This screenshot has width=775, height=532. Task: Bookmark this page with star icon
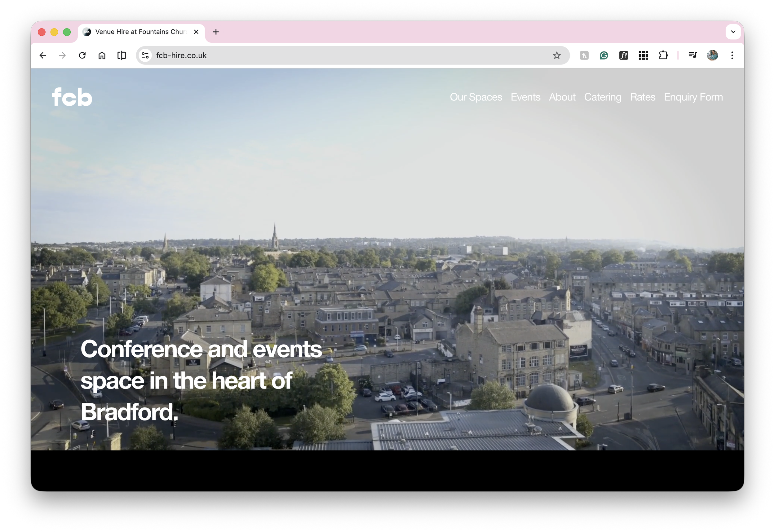556,55
